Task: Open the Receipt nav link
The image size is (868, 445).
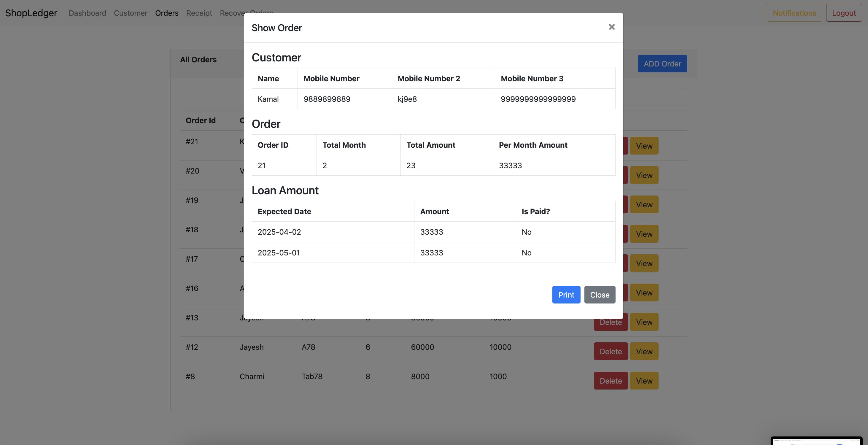Action: pyautogui.click(x=199, y=13)
